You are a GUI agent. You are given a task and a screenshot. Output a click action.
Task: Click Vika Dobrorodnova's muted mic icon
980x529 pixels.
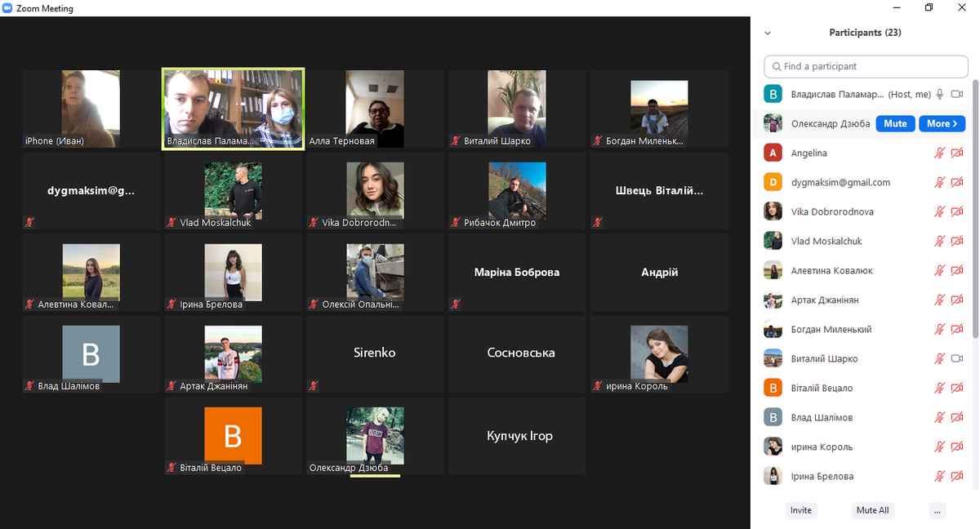coord(940,212)
